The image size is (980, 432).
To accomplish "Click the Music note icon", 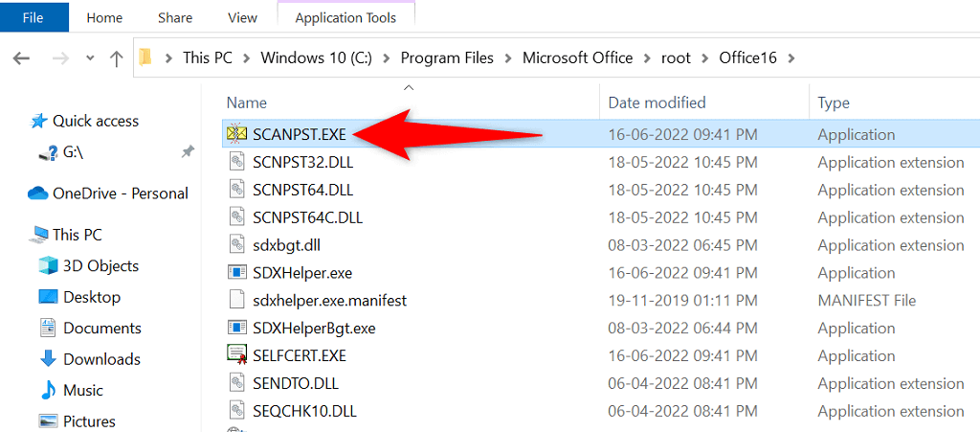I will [47, 391].
